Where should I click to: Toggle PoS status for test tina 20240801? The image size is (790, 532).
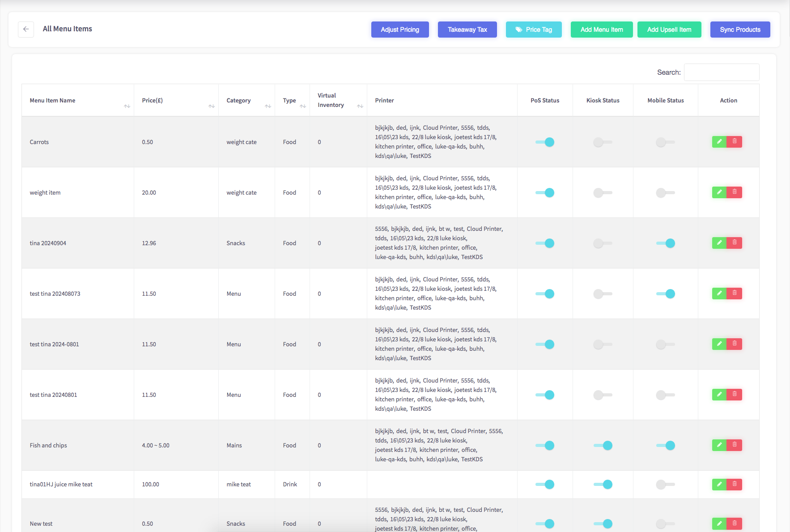pos(545,395)
